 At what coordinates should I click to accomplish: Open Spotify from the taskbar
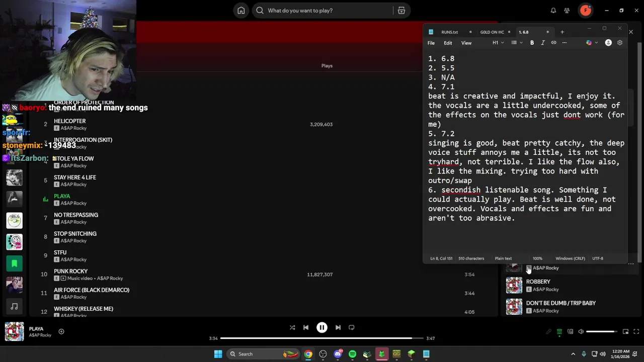pos(352,354)
